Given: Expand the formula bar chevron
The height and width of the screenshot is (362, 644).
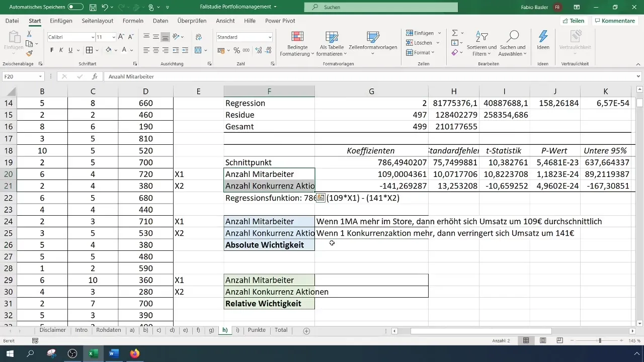Looking at the screenshot, I should 638,76.
